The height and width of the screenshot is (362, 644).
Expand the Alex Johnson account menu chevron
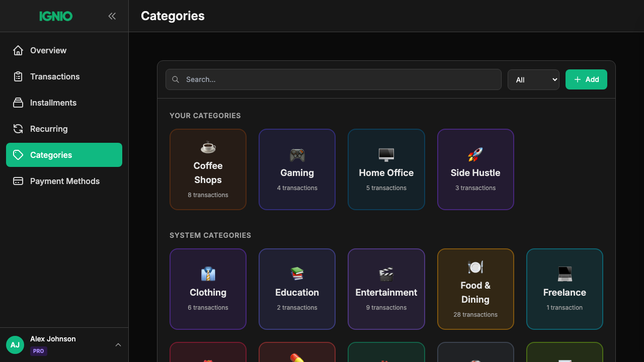coord(118,345)
